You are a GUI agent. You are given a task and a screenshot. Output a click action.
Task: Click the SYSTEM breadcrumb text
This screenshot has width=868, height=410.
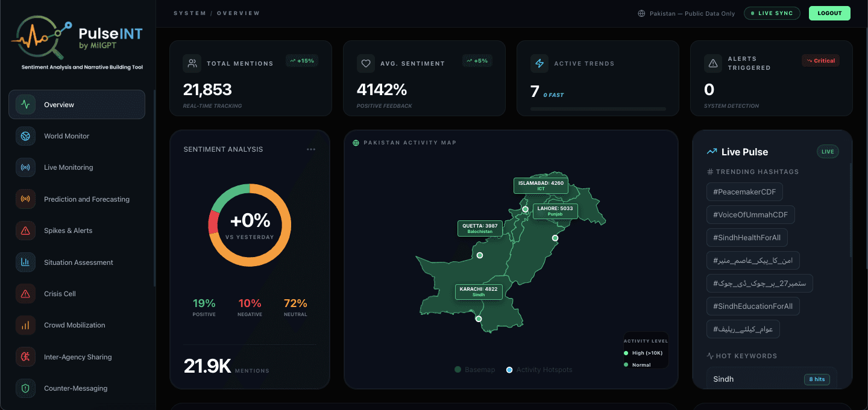point(189,13)
